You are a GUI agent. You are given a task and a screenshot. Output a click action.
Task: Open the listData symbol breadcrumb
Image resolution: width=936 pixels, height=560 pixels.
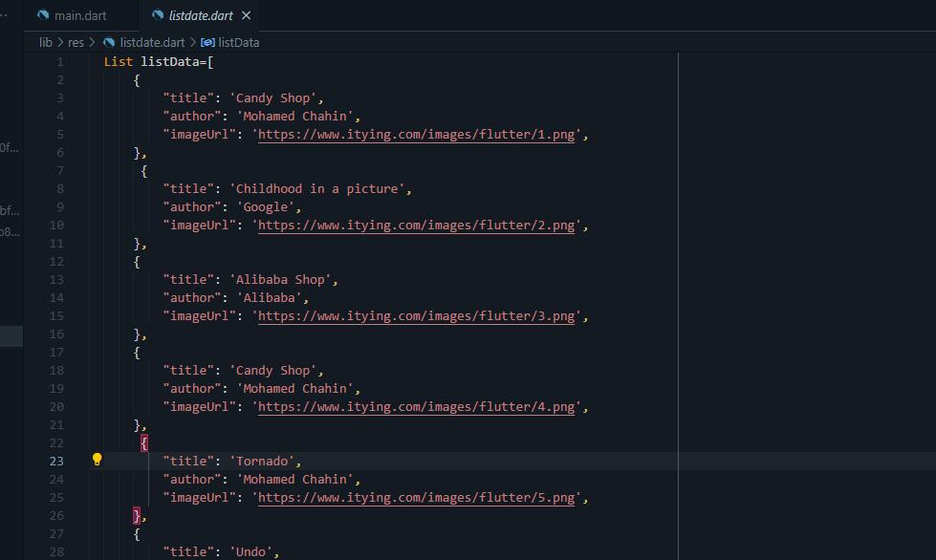coord(238,42)
